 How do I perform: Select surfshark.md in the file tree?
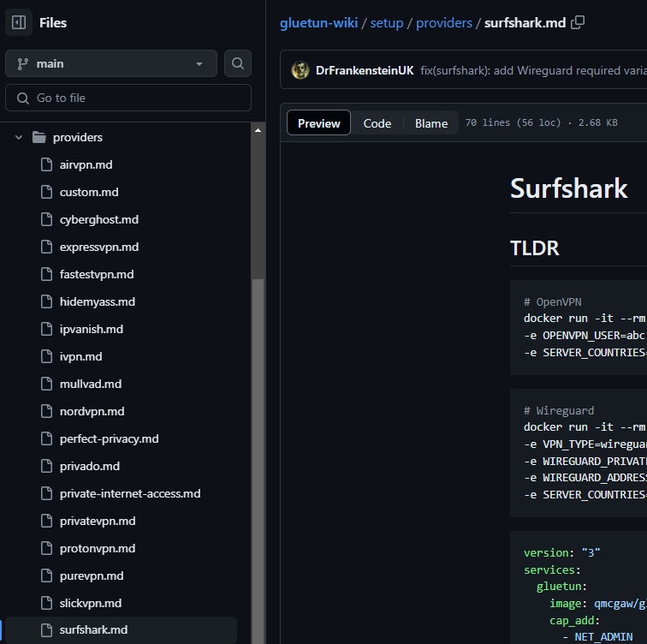tap(121, 630)
